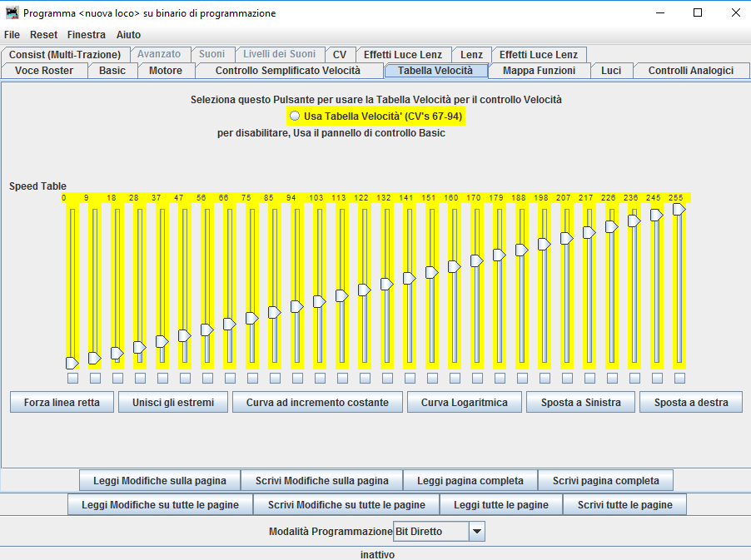Tick the checkbox under the slider labeled 255

point(679,379)
